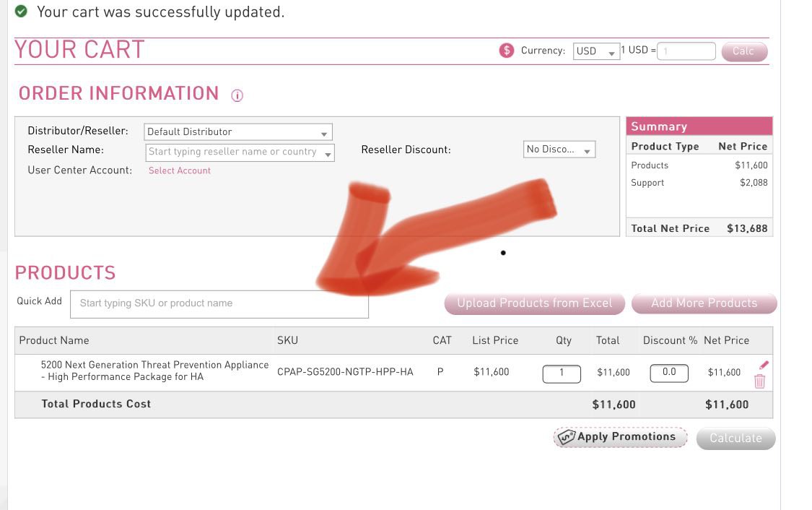Delete the product using the trash icon
This screenshot has height=510, width=812.
[760, 381]
